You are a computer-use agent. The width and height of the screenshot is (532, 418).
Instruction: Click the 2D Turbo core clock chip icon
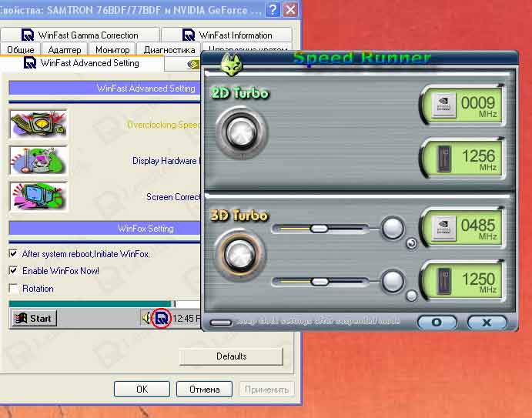point(443,105)
